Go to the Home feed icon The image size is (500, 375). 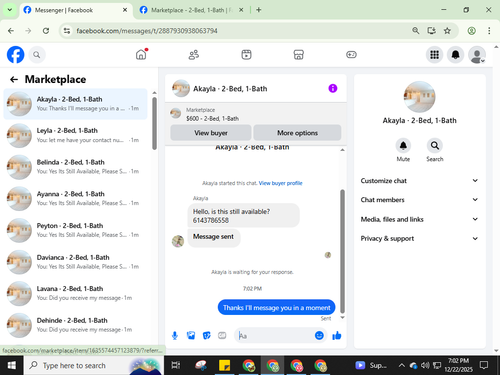point(141,55)
